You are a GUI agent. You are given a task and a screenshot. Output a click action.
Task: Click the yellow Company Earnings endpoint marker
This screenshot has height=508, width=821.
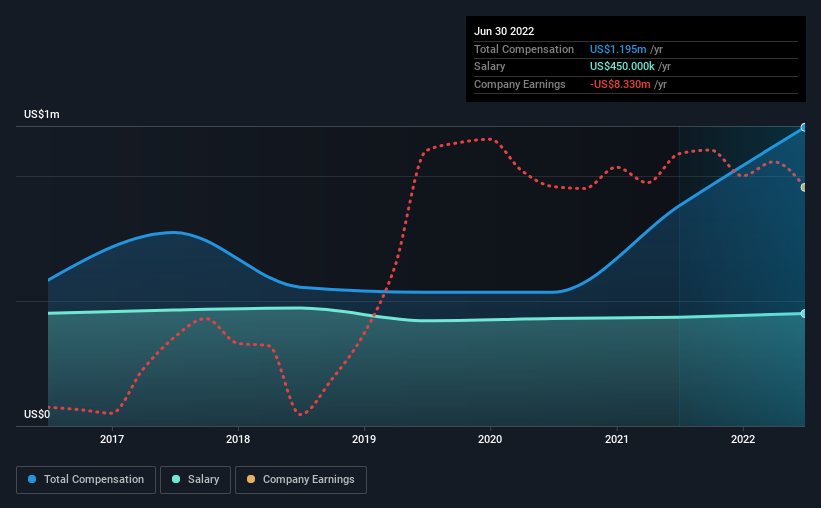click(804, 187)
